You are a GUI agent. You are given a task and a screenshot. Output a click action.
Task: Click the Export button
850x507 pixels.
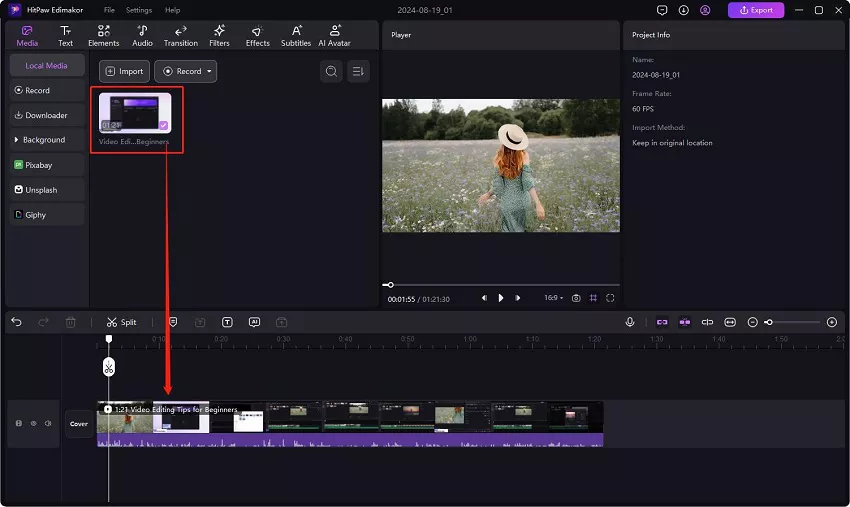click(756, 10)
